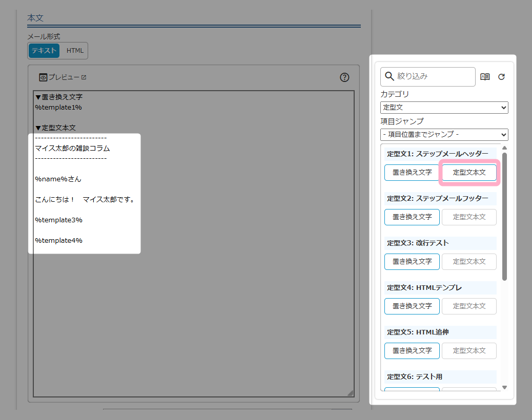Click the external link icon after プレビュー
Screen dimensions: 532x420
tap(84, 77)
